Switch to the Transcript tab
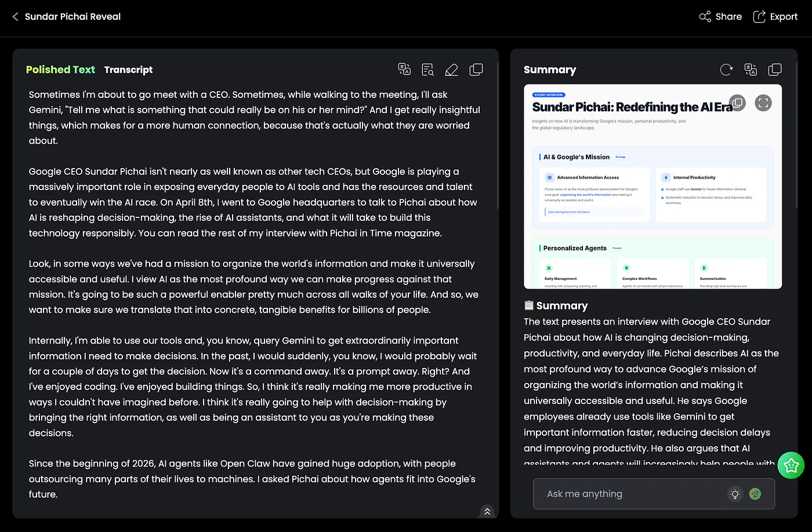This screenshot has width=812, height=532. point(128,70)
